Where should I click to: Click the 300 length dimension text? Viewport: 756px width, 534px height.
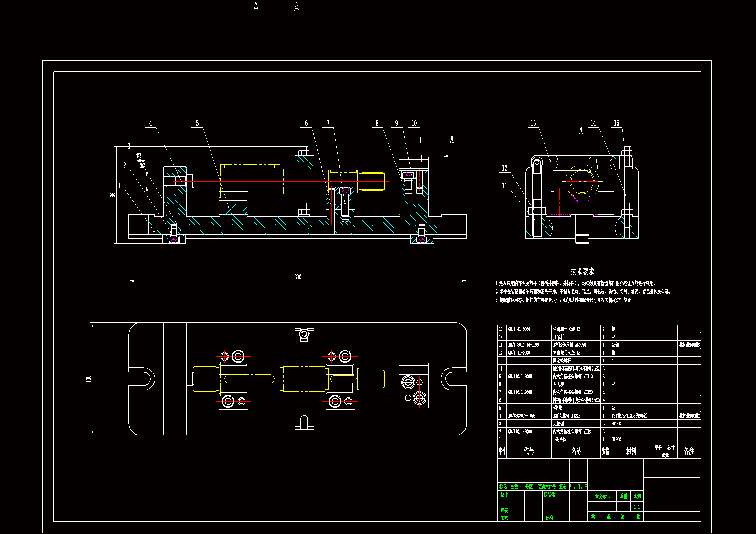298,277
